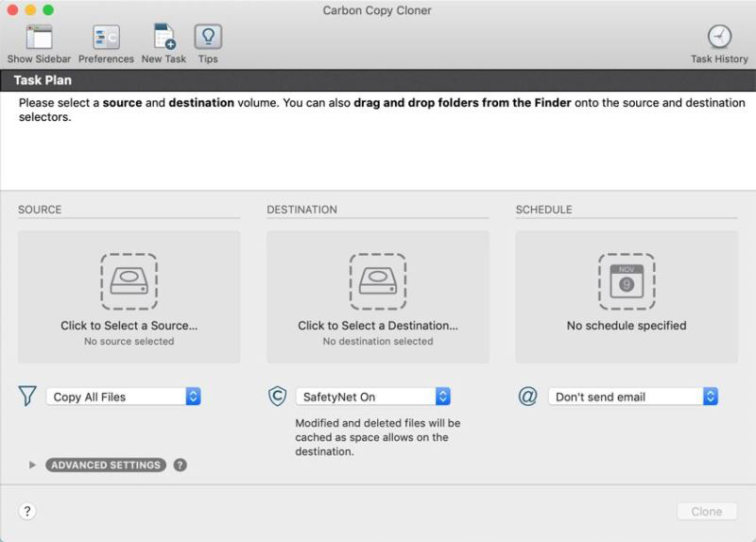Click the SCHEDULE section heading
The height and width of the screenshot is (542, 756).
click(x=544, y=210)
